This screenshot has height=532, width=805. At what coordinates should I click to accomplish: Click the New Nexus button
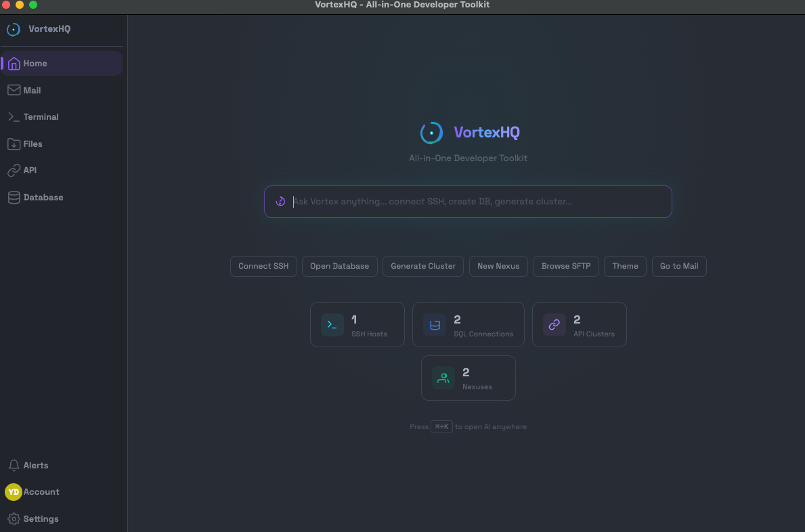tap(498, 266)
